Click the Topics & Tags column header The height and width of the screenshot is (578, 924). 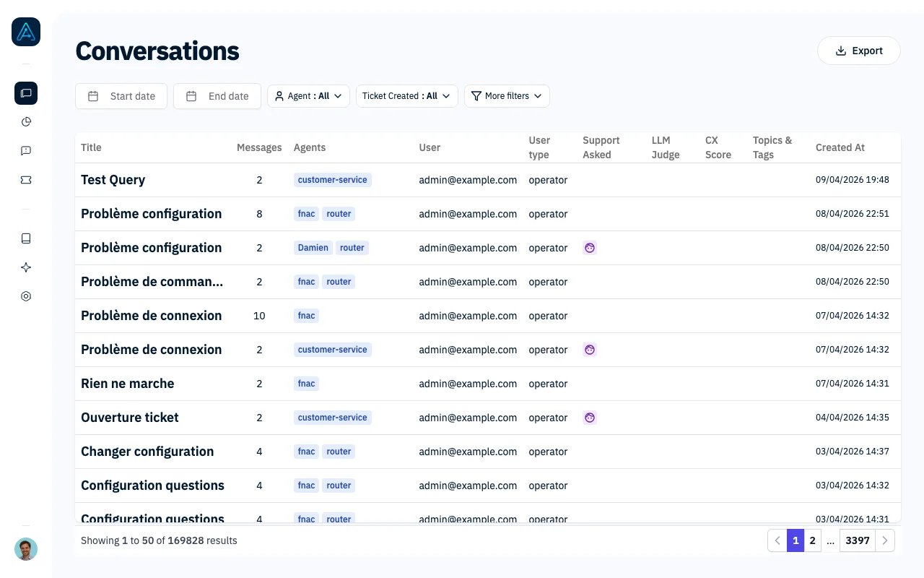point(772,147)
